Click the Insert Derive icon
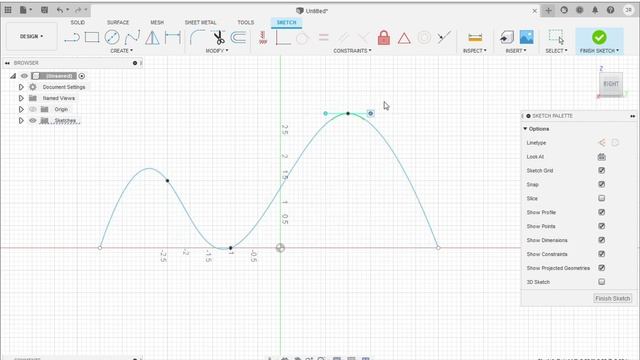 (x=507, y=38)
